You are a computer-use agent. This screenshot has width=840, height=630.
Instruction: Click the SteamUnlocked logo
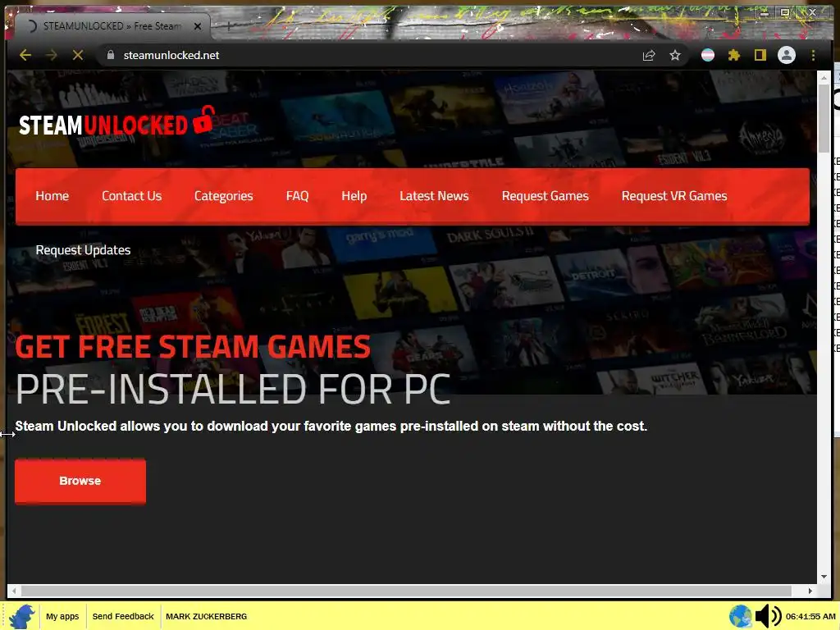click(116, 122)
